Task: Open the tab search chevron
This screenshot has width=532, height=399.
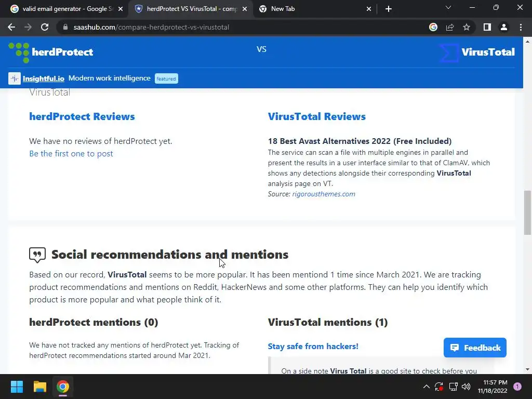Action: pos(448,7)
